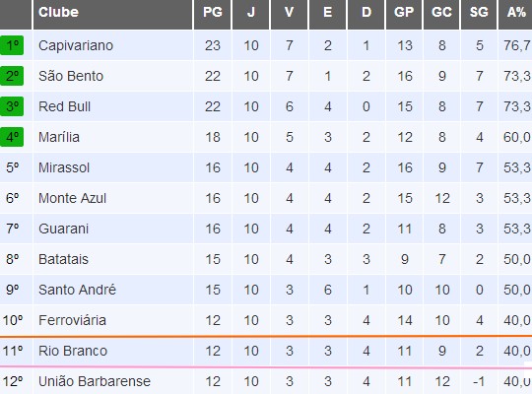Open the Guarani club entry
Image resolution: width=532 pixels, height=394 pixels.
63,229
